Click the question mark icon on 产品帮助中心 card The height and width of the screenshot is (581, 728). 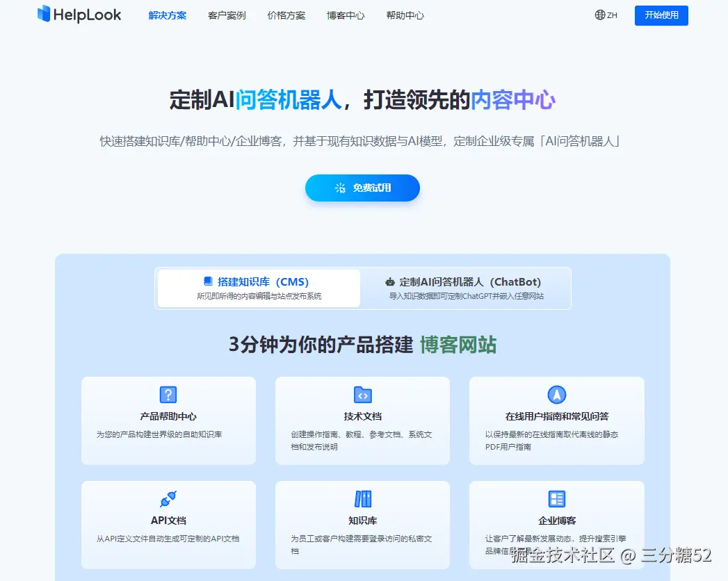(x=168, y=395)
